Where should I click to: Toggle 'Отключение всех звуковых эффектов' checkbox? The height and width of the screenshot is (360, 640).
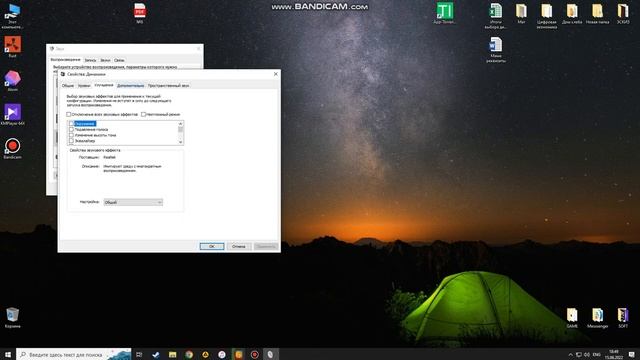pyautogui.click(x=69, y=114)
